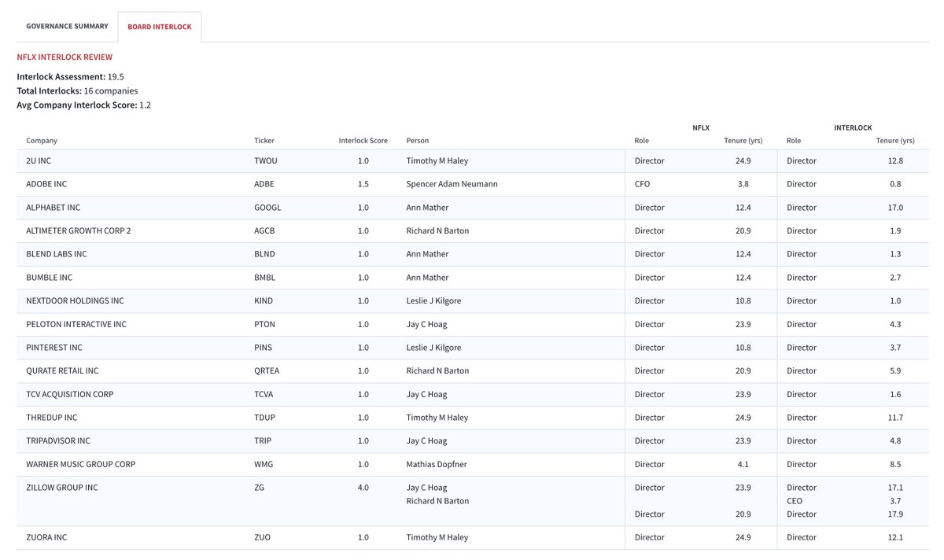Image resolution: width=944 pixels, height=560 pixels.
Task: Click the ADOBE INC company name
Action: coord(46,184)
